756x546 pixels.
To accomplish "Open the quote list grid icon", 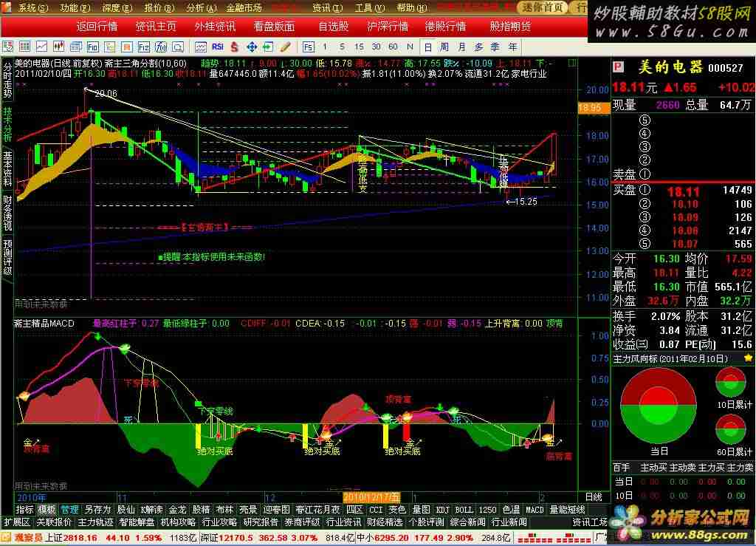I will point(24,47).
